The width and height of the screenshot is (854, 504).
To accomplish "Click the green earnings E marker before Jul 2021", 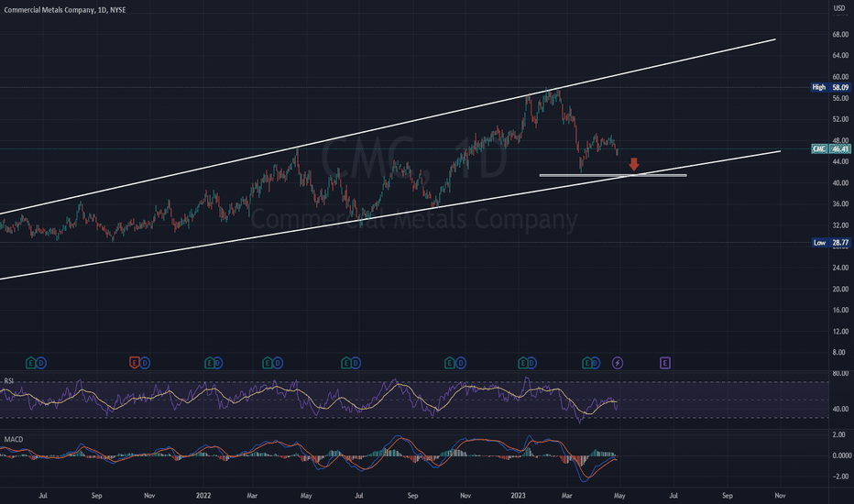I will click(31, 363).
